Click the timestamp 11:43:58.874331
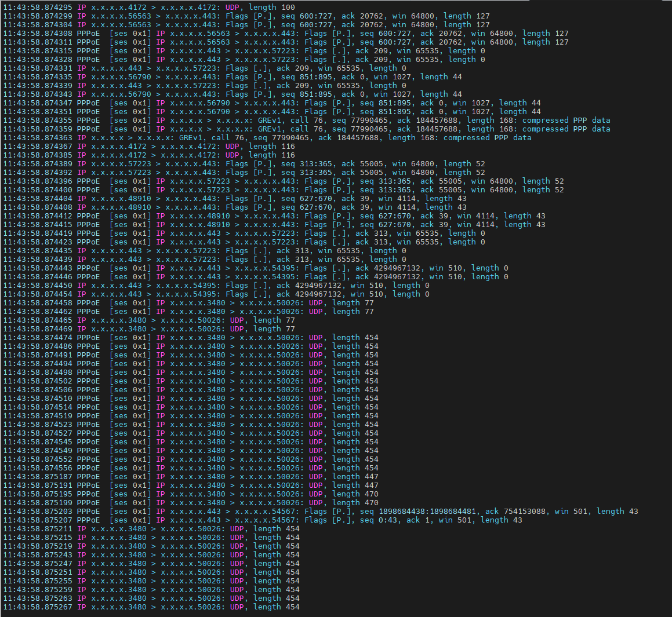This screenshot has width=672, height=617. pyautogui.click(x=38, y=68)
